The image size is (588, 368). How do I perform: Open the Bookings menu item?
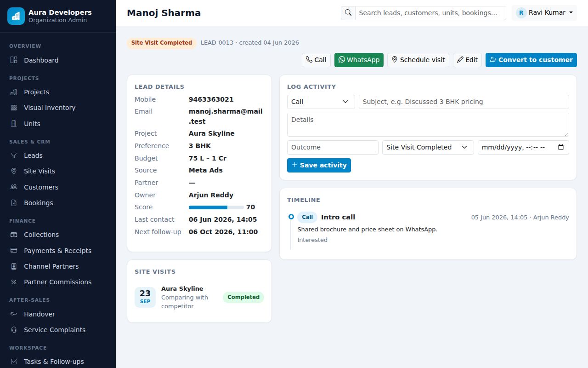click(58, 203)
